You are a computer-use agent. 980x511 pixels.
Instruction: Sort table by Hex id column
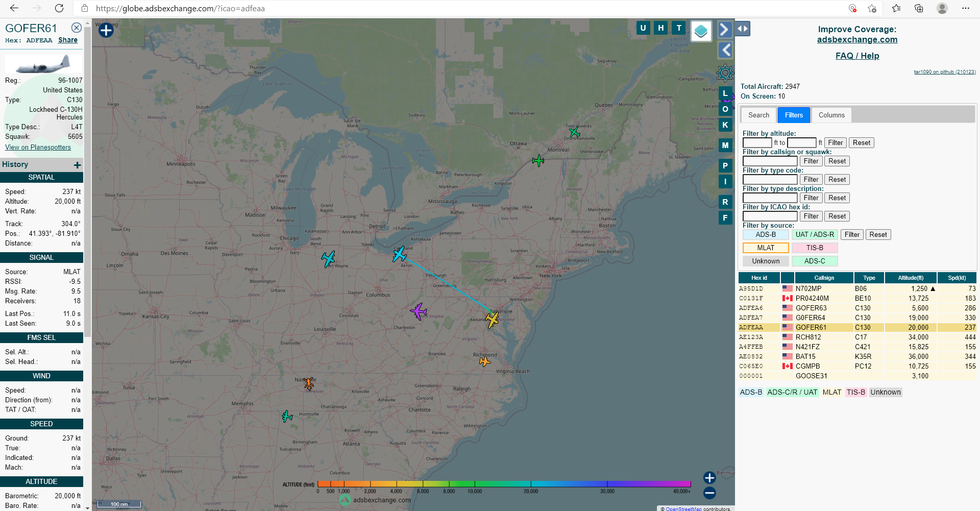tap(759, 278)
